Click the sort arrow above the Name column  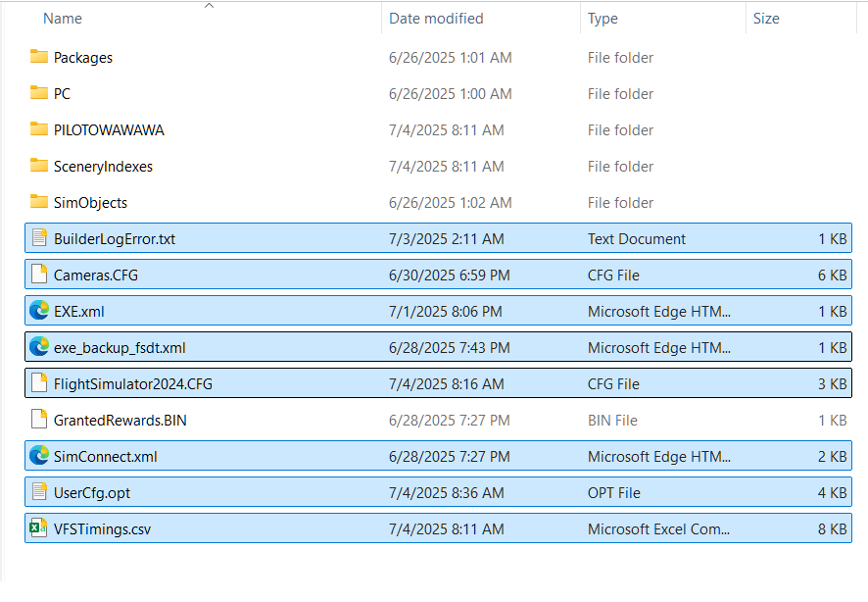[x=209, y=6]
